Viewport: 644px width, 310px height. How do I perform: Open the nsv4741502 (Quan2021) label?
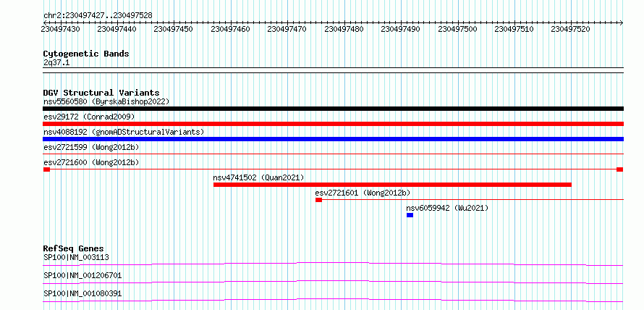click(x=259, y=177)
